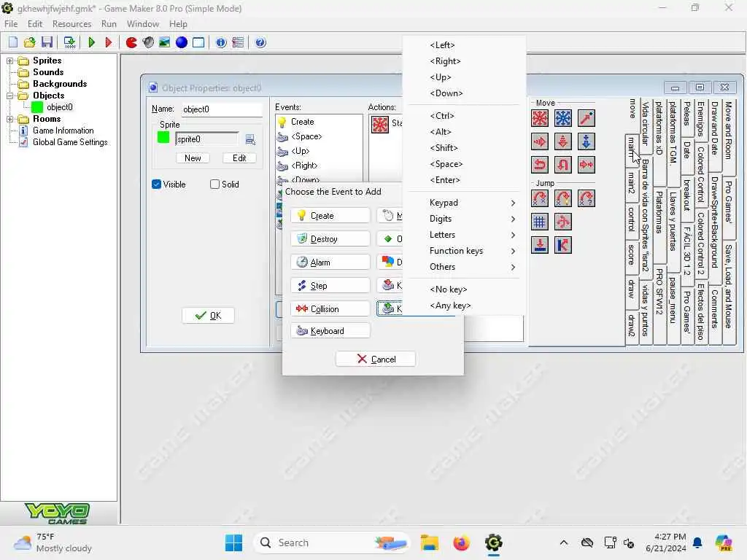Choose <Any key> from the key menu
This screenshot has height=560, width=747.
[x=465, y=306]
